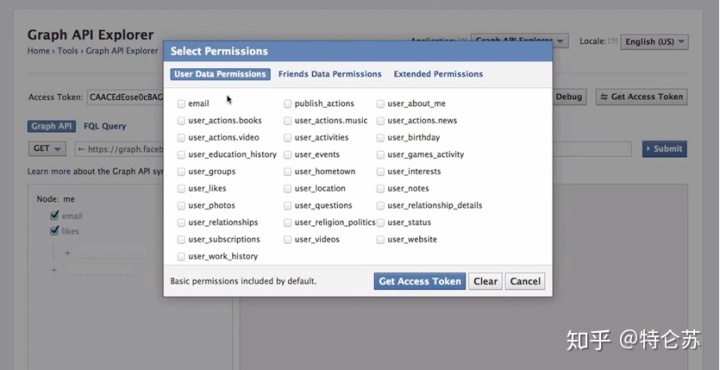Click the Get Access Token dialog button

click(x=420, y=281)
